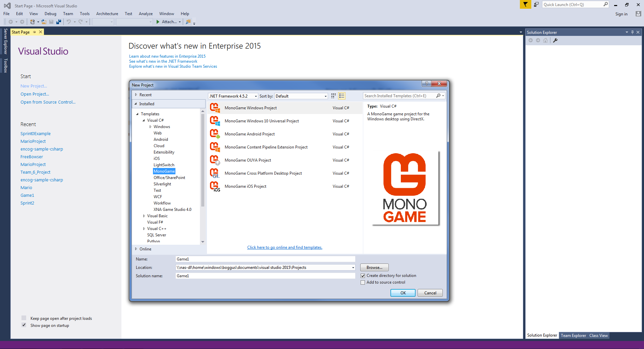Click the notifications flag icon

click(x=525, y=4)
